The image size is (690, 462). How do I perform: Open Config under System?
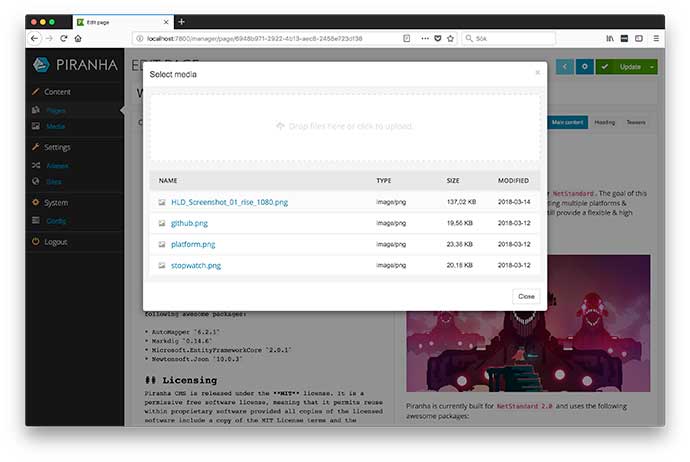coord(57,220)
